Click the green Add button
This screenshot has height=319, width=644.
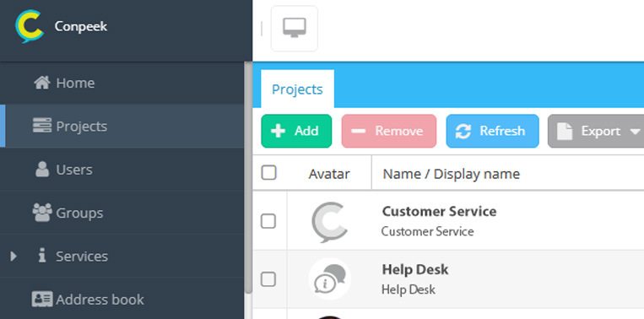click(296, 131)
